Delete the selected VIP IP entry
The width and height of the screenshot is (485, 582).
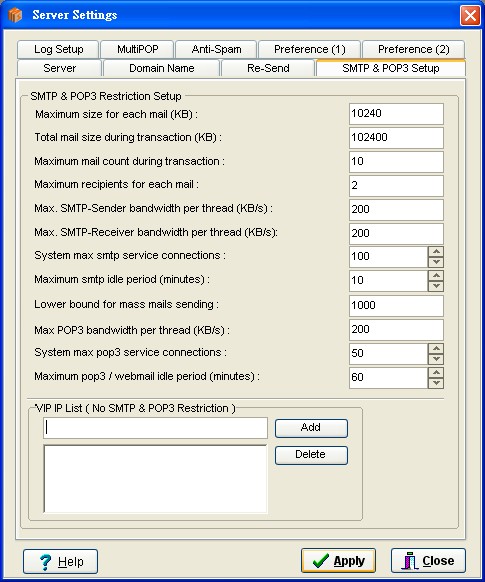[311, 455]
